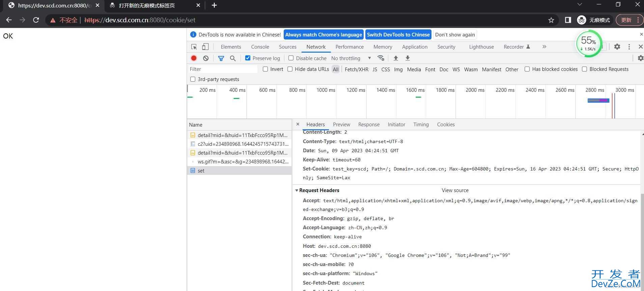Open network conditions wifi icon
Screen dimensions: 644x291
(x=381, y=58)
